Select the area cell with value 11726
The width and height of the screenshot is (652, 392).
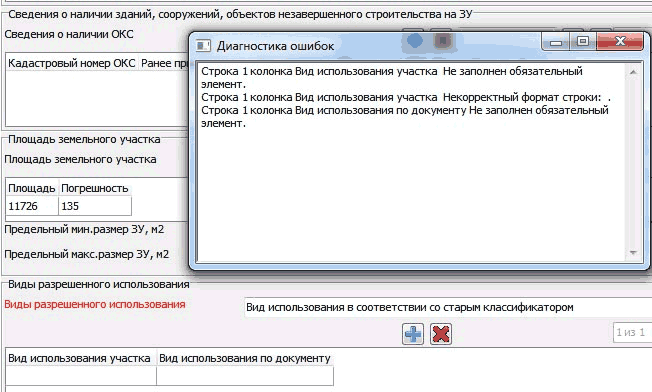[32, 206]
